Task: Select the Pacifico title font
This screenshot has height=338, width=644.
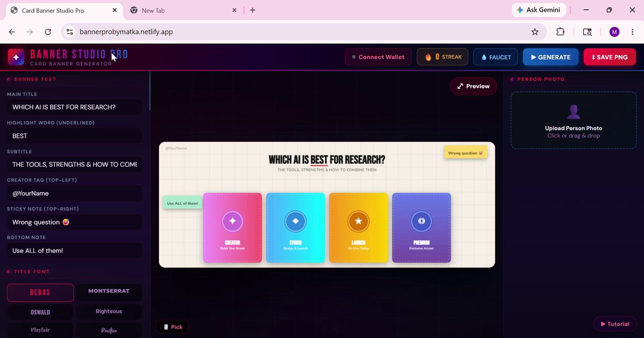Action: point(109,330)
